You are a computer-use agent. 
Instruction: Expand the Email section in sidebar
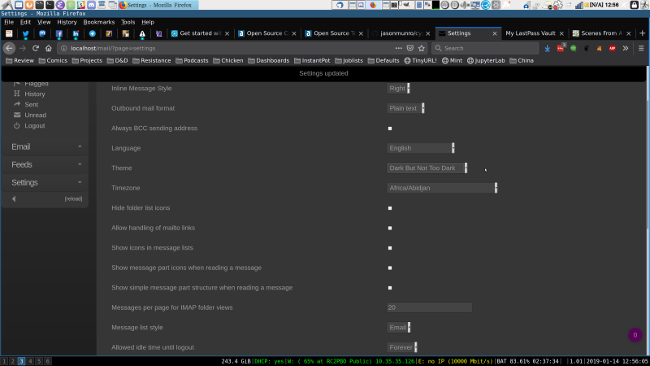(45, 147)
